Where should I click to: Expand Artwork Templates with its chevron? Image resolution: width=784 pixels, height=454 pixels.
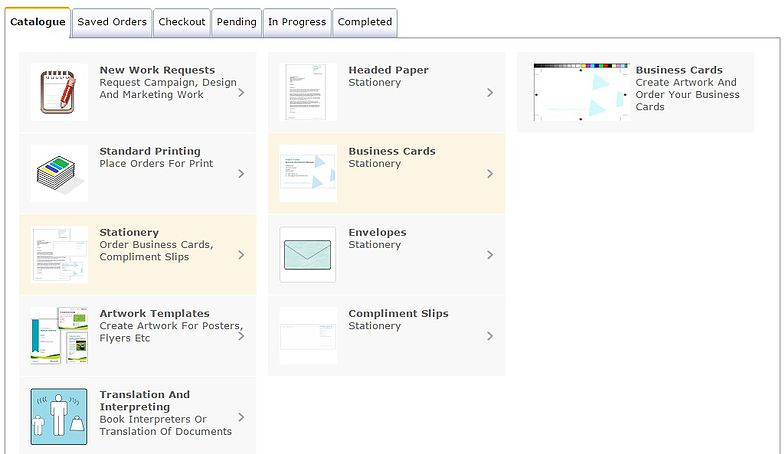[x=241, y=336]
